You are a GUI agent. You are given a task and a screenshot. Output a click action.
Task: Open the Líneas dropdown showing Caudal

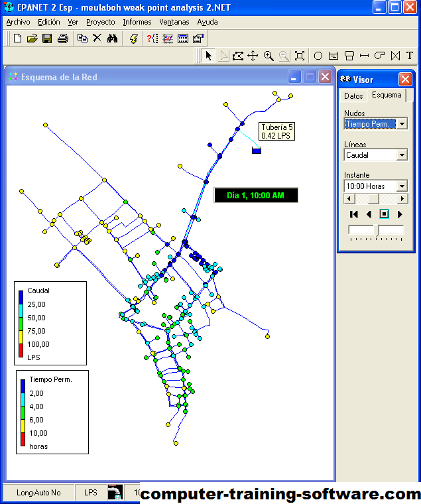402,155
